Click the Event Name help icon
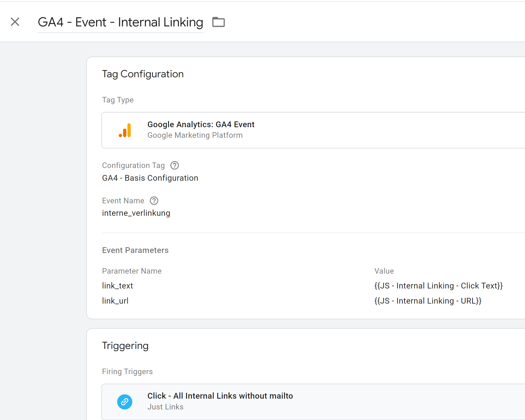Image resolution: width=525 pixels, height=420 pixels. click(x=154, y=201)
